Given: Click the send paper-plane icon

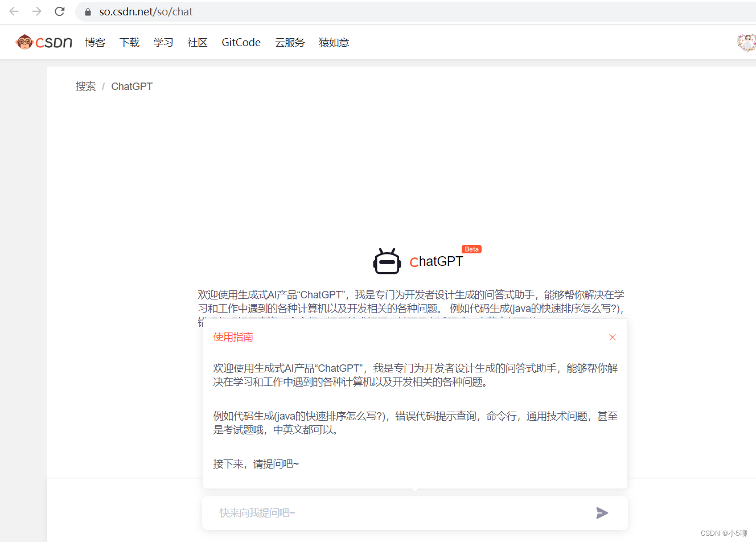Looking at the screenshot, I should [602, 513].
